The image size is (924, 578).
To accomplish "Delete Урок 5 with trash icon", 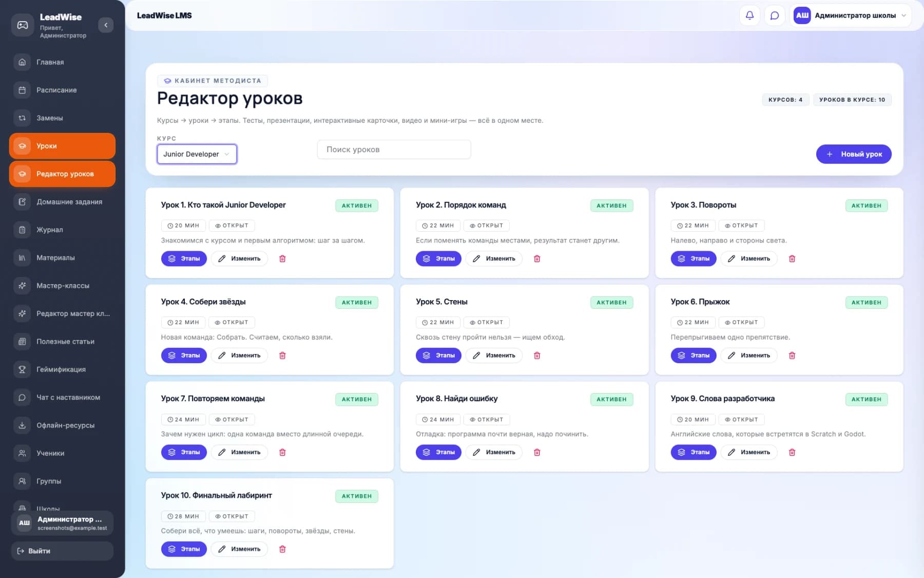I will 537,356.
